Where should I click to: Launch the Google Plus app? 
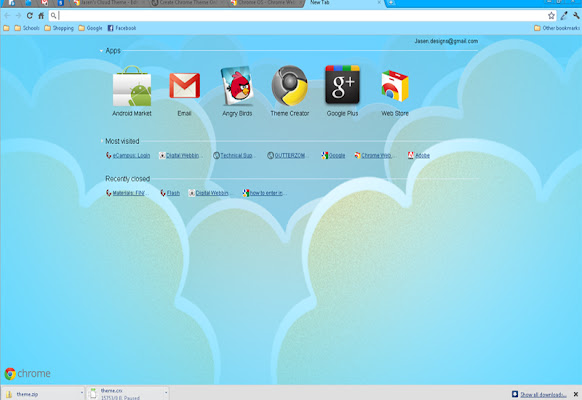tap(342, 91)
